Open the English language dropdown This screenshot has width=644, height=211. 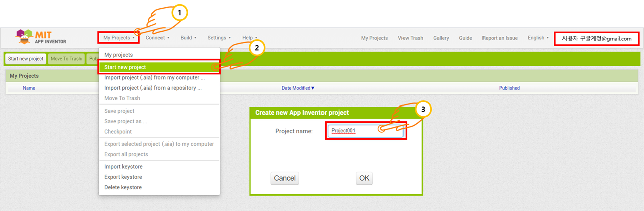click(x=538, y=38)
